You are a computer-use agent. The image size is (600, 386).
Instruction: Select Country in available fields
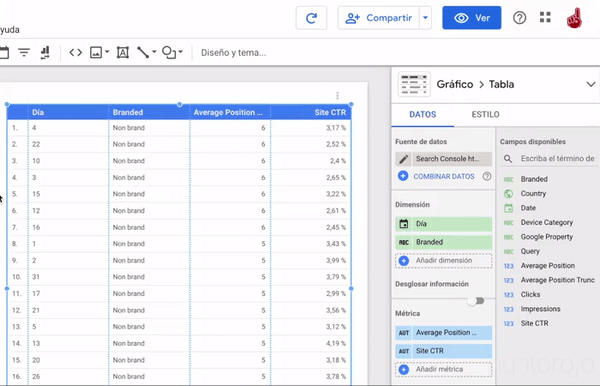pos(533,194)
